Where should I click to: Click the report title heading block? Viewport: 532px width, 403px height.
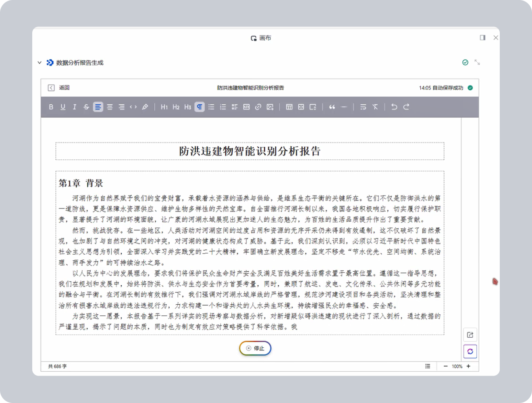click(x=250, y=151)
